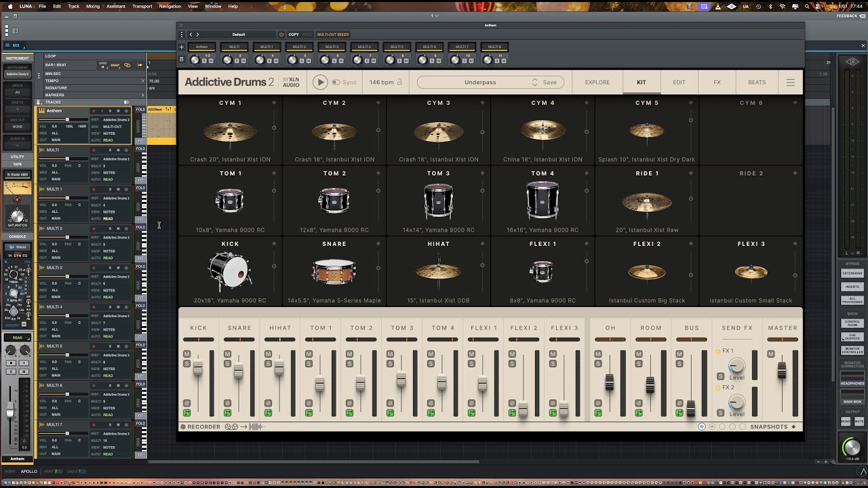Solo the MULTI 1 output in the multi-out mixer
Screen dimensions: 868x488
271,61
